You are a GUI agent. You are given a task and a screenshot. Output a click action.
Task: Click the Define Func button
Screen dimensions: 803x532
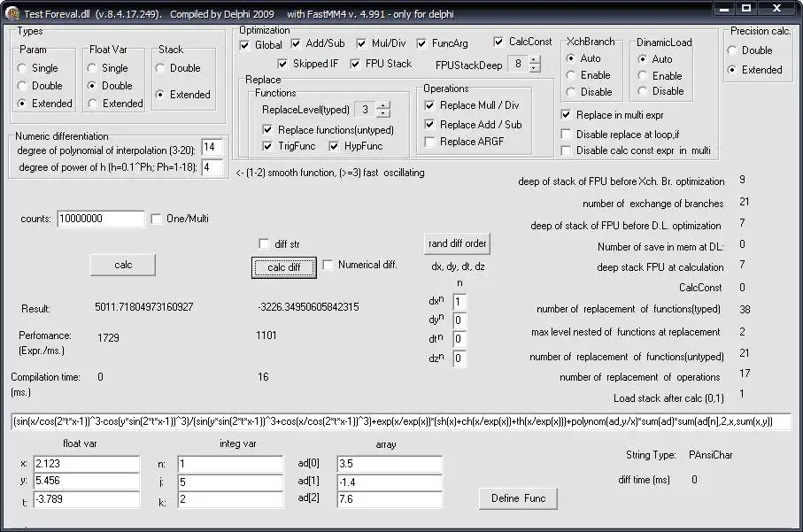click(518, 498)
